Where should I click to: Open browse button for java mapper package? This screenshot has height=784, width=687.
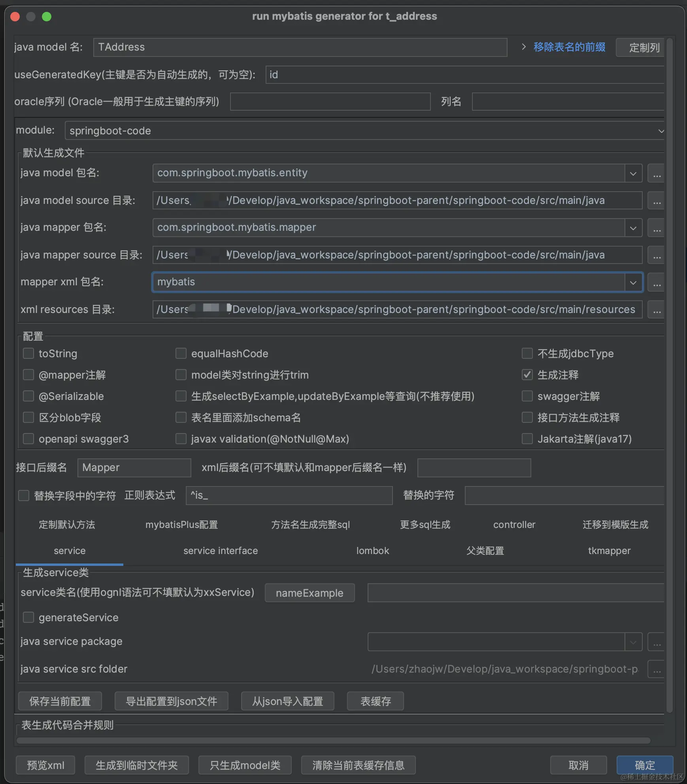coord(657,228)
